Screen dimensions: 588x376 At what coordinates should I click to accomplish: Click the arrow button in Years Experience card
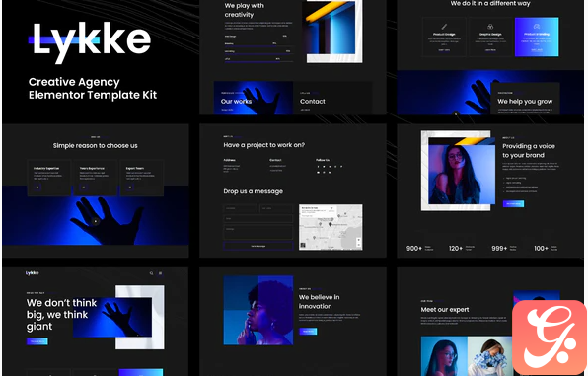click(84, 187)
